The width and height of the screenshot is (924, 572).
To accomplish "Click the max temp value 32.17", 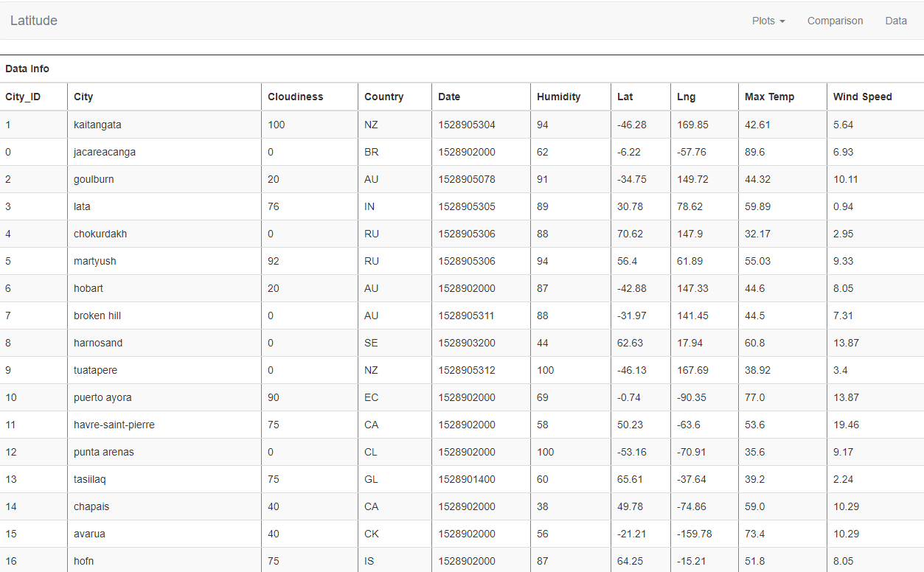I will [x=757, y=234].
